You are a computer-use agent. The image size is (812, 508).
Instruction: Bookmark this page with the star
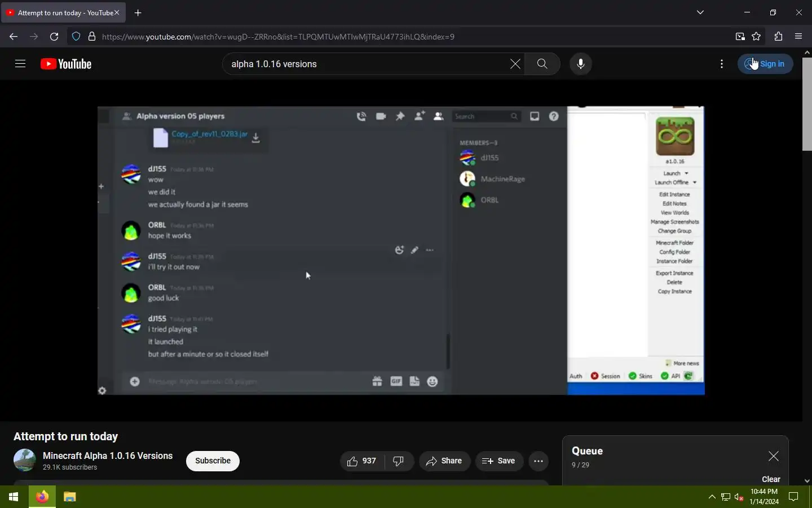tap(756, 37)
